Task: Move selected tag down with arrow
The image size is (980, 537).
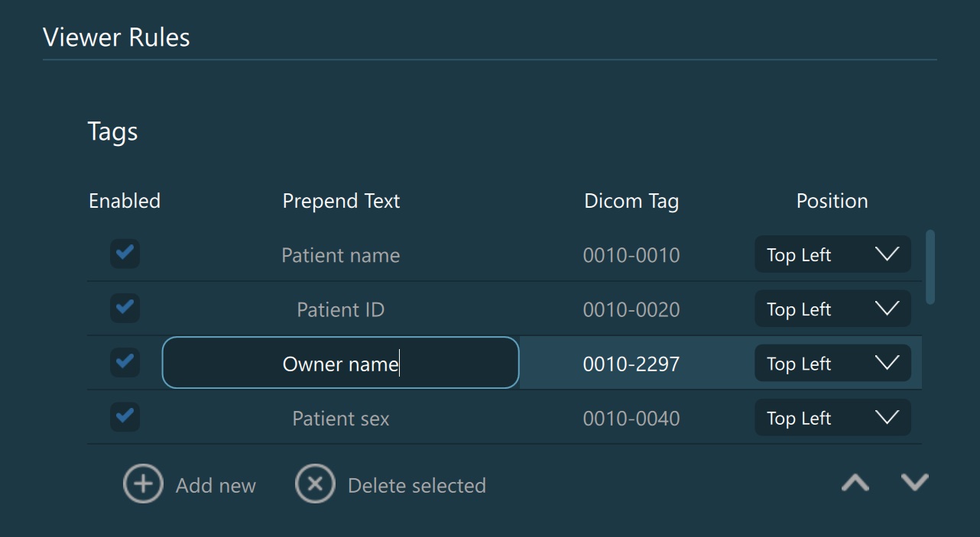Action: click(914, 483)
